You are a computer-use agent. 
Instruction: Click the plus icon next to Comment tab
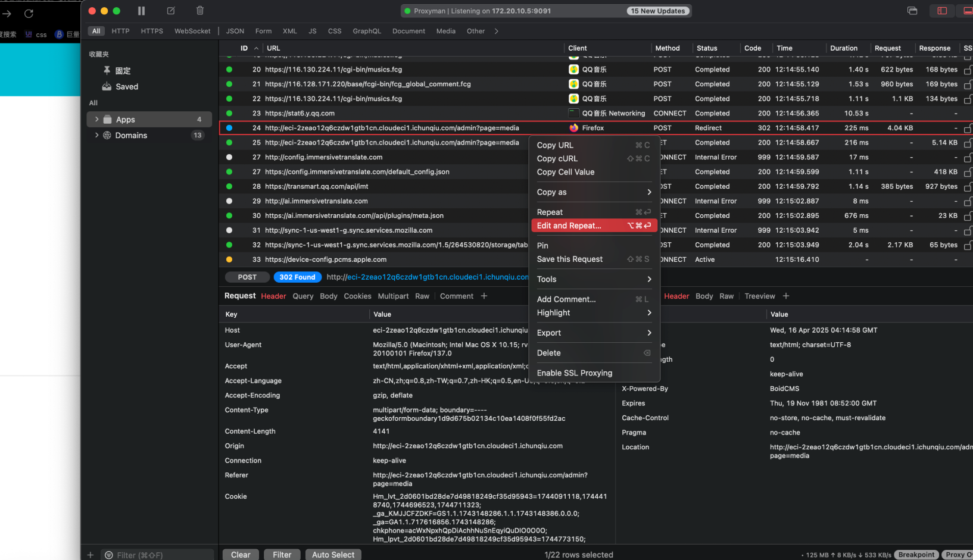(484, 296)
